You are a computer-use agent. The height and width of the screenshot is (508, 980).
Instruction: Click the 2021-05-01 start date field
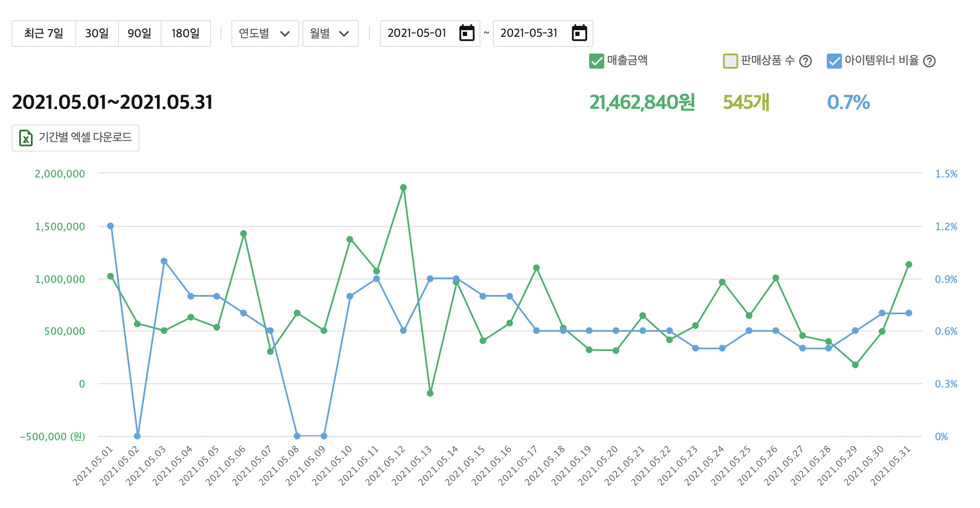pyautogui.click(x=417, y=33)
